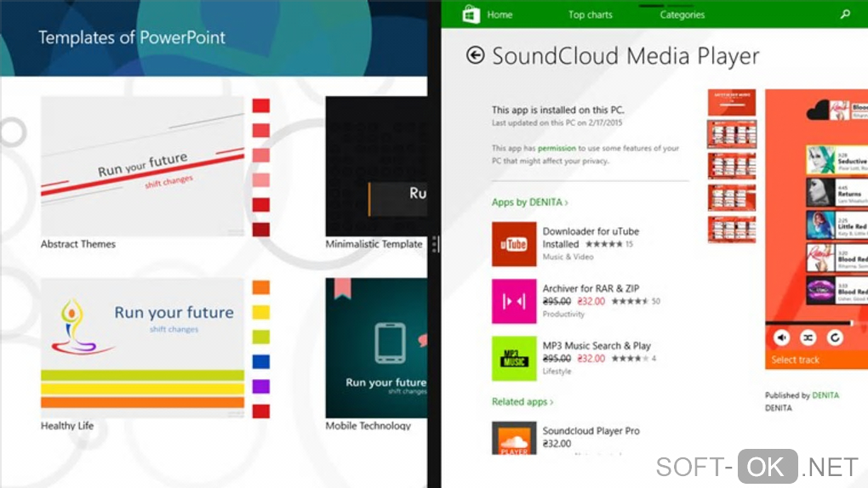Viewport: 868px width, 488px height.
Task: Pick third salmon Abstract Themes swatch
Action: coord(260,155)
